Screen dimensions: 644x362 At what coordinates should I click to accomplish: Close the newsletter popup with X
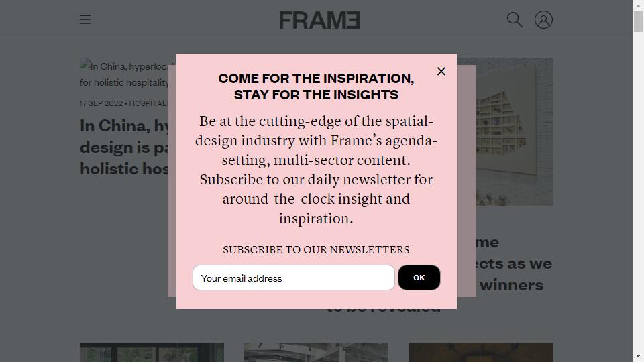(441, 72)
